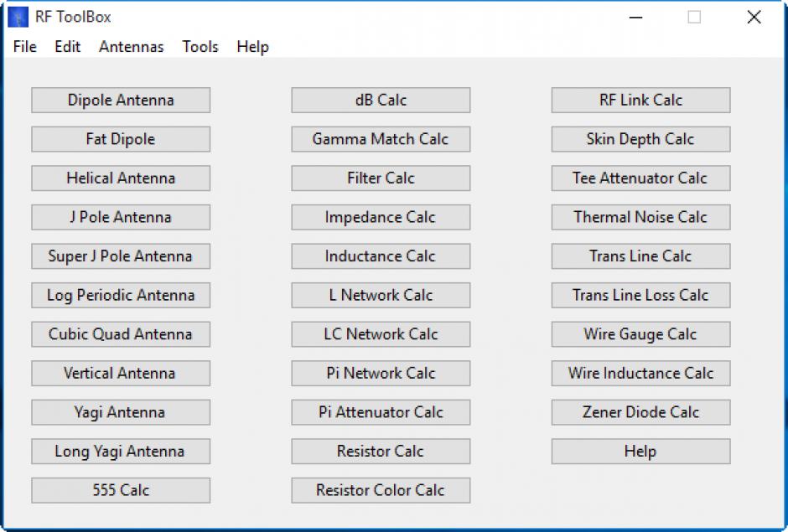This screenshot has width=788, height=532.
Task: Click the Zener Diode Calc button
Action: (640, 412)
